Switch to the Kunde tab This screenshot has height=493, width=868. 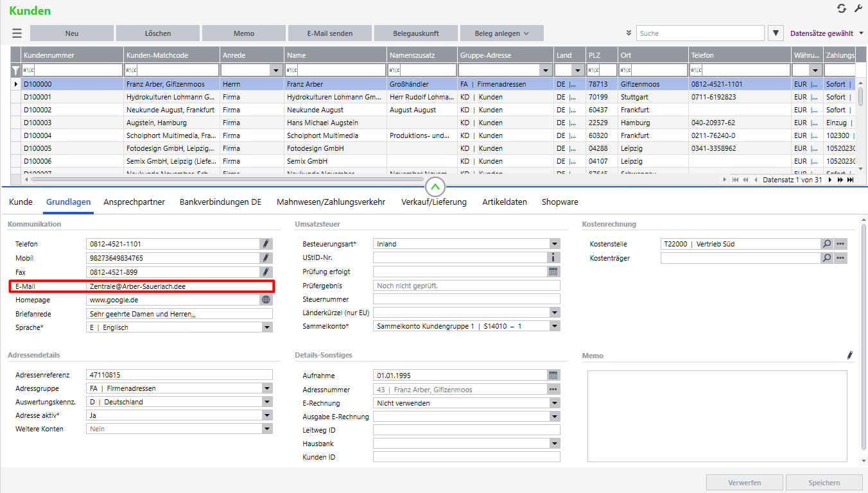click(21, 202)
